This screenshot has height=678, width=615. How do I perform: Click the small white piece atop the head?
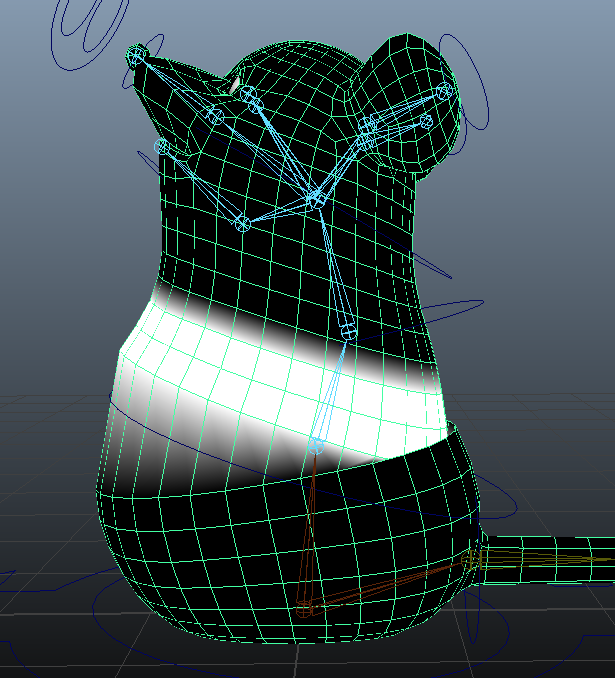[x=235, y=87]
